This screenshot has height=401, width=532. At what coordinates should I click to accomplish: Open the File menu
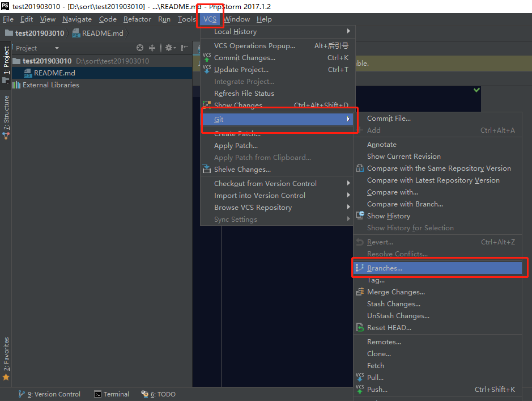coord(8,19)
